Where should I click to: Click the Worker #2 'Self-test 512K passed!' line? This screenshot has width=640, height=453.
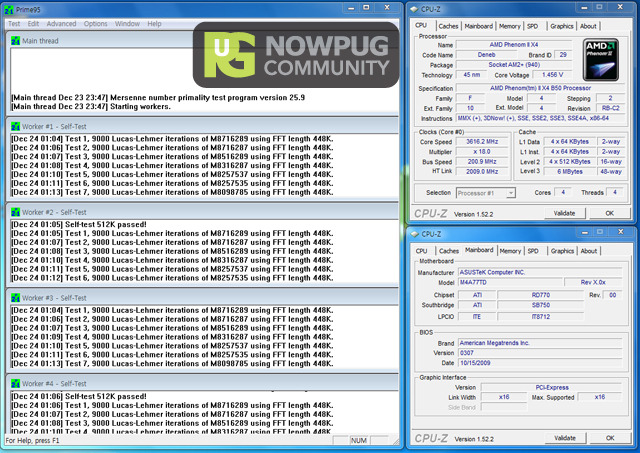point(79,224)
